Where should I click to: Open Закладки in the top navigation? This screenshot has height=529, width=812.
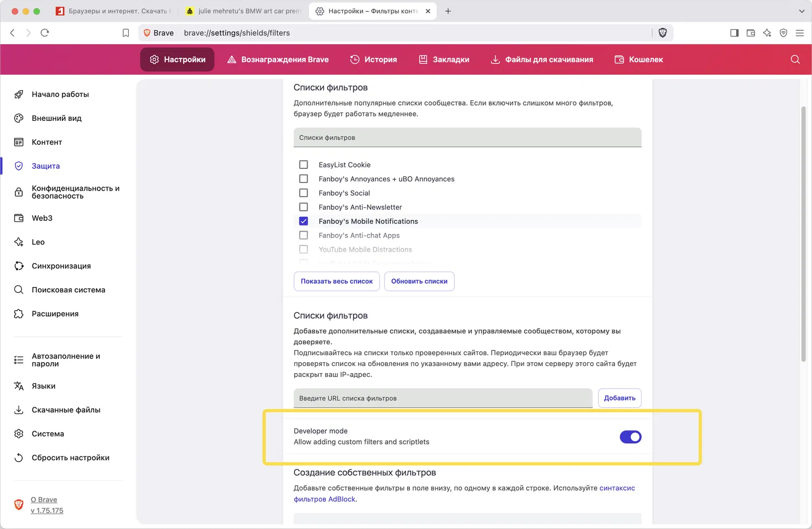[444, 60]
